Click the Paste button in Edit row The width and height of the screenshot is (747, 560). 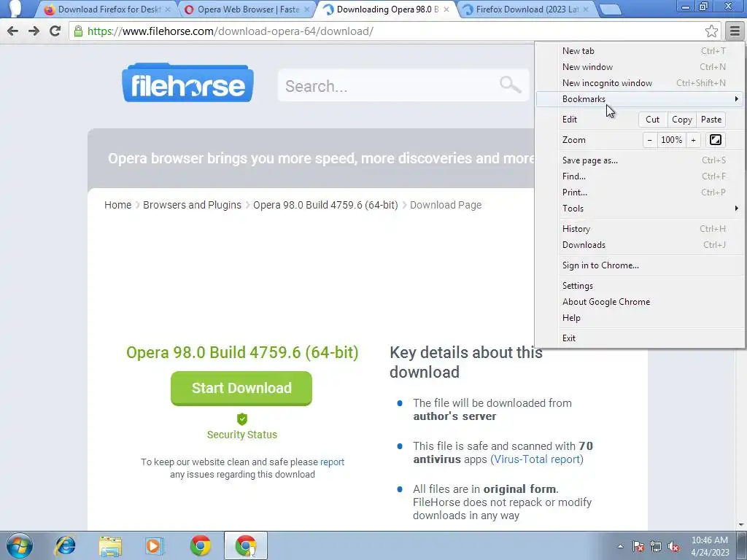click(711, 120)
